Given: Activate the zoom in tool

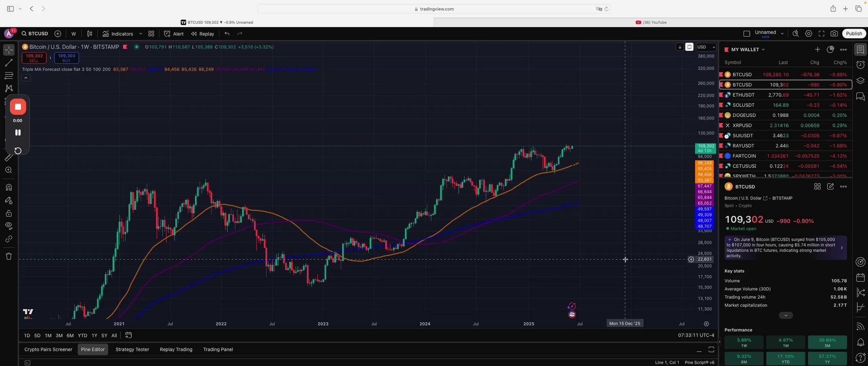Looking at the screenshot, I should point(9,170).
